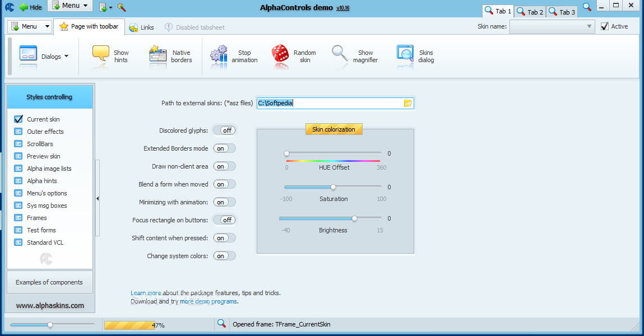Switch to Tab 3
This screenshot has height=336, width=644.
562,12
